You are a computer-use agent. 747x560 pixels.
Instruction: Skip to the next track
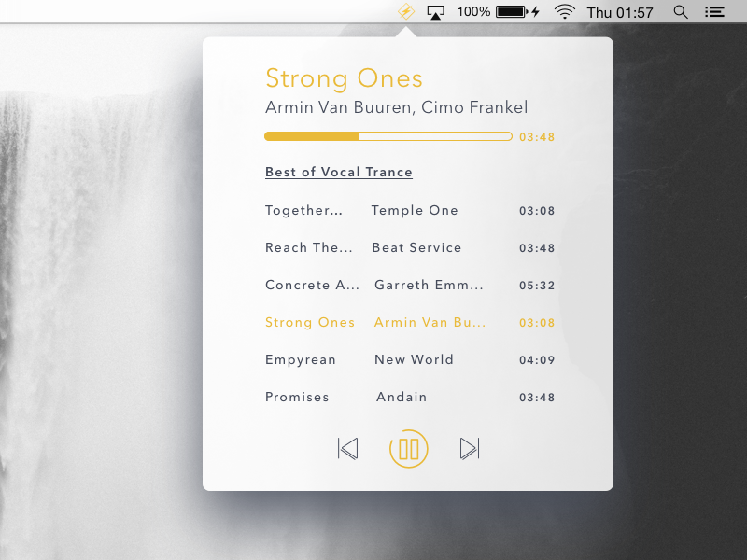(x=470, y=449)
